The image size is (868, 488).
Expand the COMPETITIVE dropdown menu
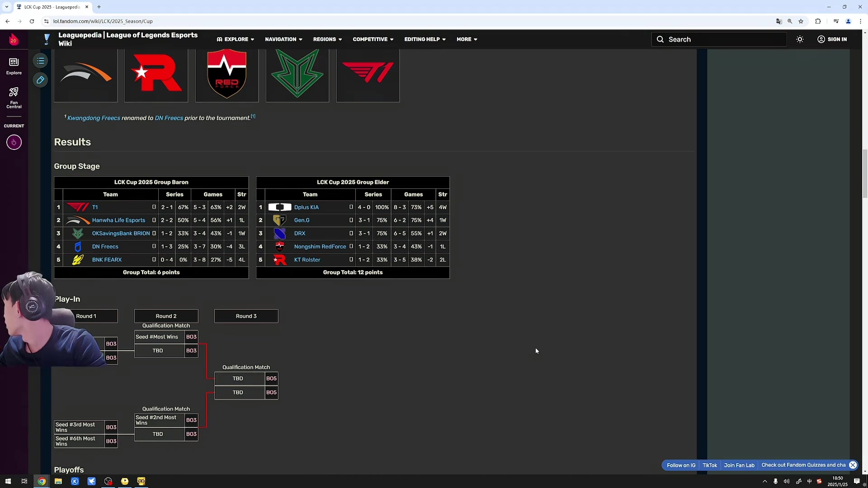pyautogui.click(x=373, y=39)
